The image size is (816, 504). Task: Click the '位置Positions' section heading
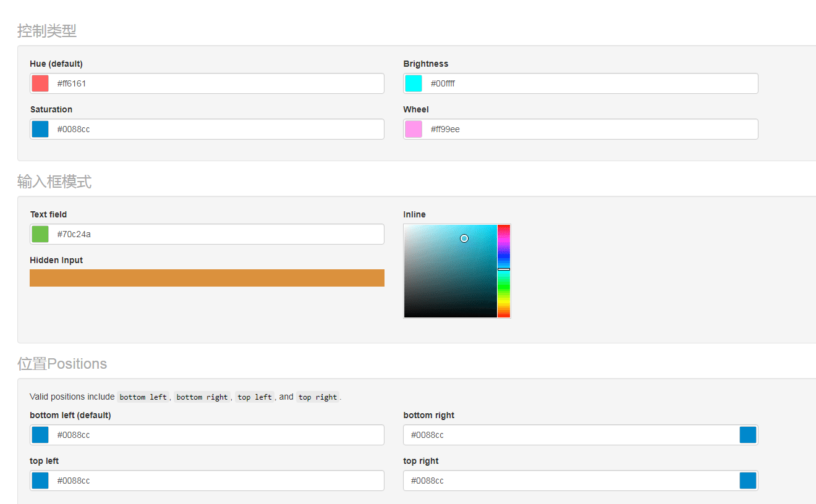(x=62, y=364)
